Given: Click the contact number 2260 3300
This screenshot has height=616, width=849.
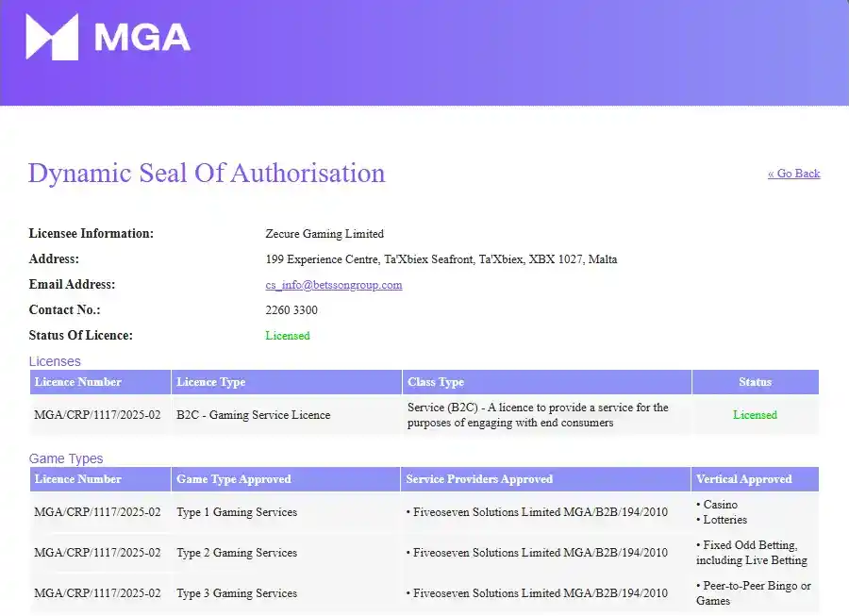Looking at the screenshot, I should coord(291,310).
